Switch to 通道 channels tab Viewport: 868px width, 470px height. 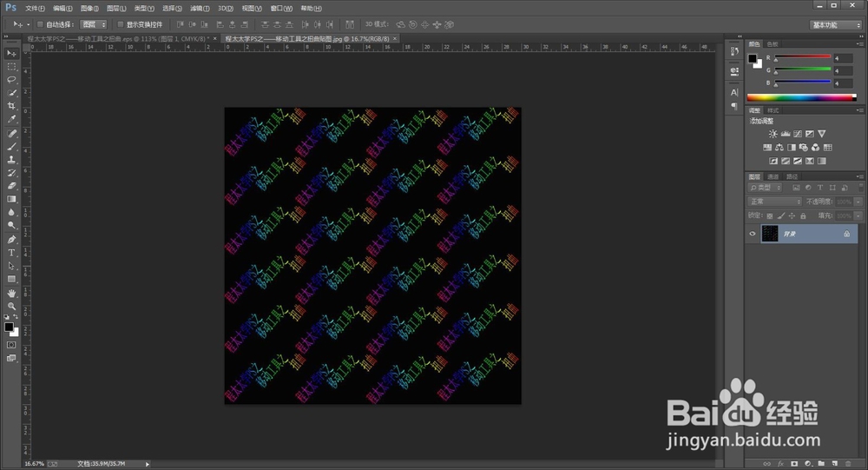(773, 177)
